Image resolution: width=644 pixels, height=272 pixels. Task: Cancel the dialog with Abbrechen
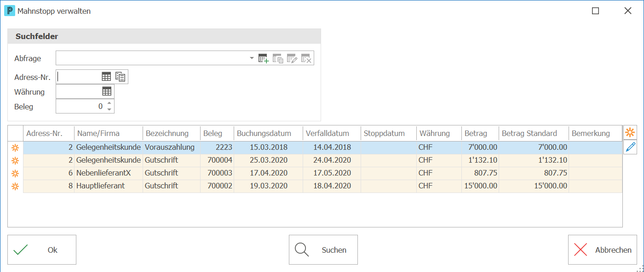pyautogui.click(x=603, y=250)
